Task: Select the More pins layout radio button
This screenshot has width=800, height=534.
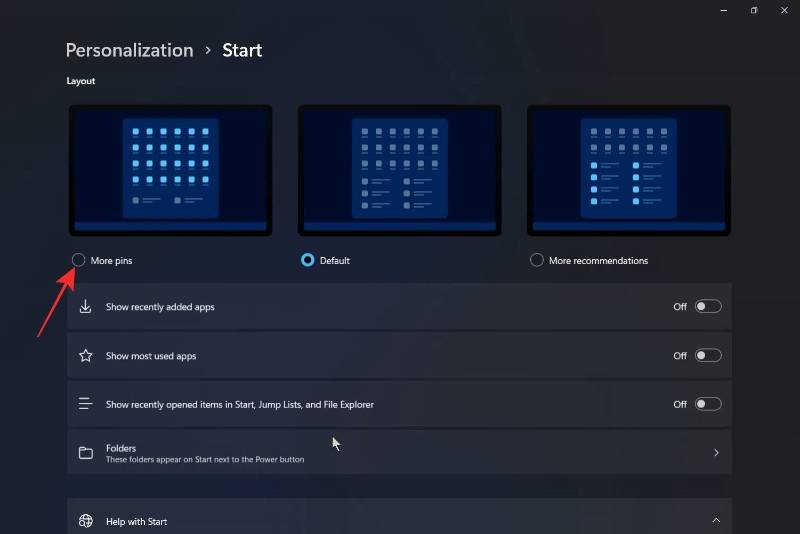Action: (78, 260)
